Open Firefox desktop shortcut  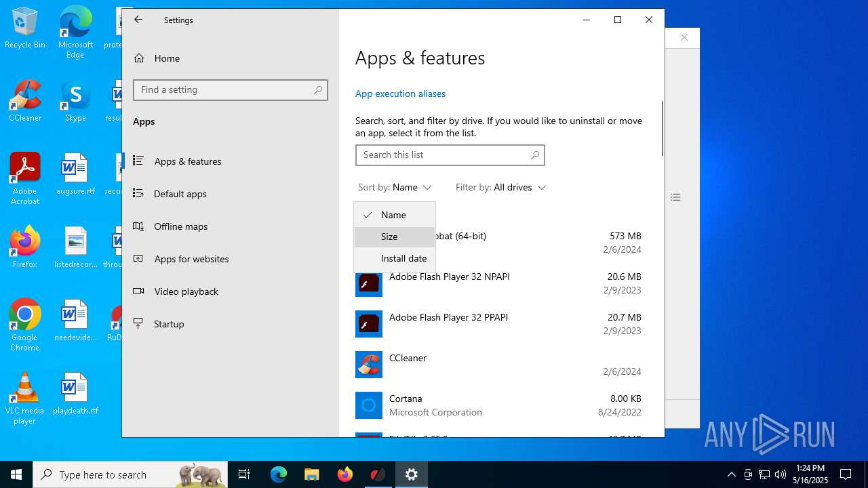click(x=25, y=247)
